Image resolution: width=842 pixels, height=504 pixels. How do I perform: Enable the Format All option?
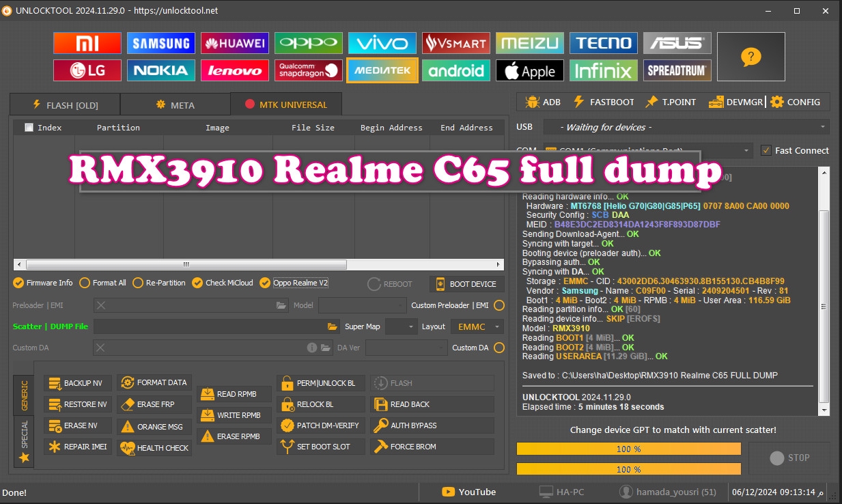coord(85,283)
